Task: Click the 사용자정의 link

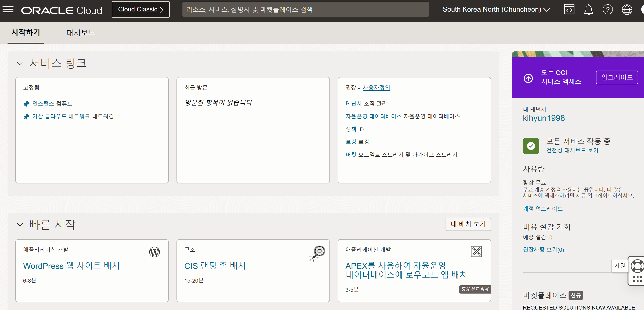Action: pos(376,87)
